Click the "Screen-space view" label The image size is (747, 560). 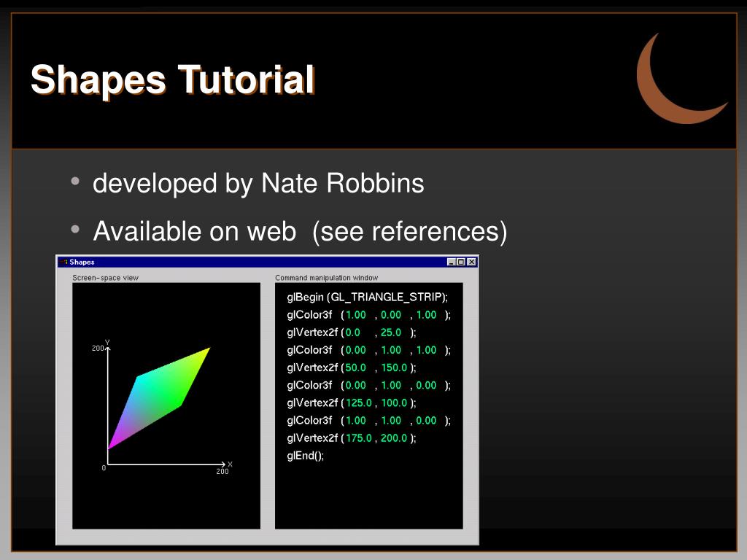pos(105,278)
